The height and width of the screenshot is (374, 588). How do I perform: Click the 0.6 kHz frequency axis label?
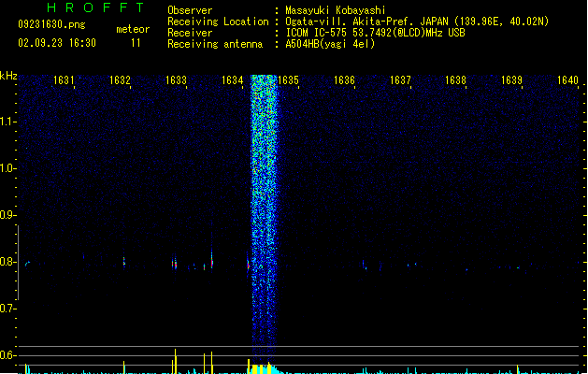click(x=7, y=355)
